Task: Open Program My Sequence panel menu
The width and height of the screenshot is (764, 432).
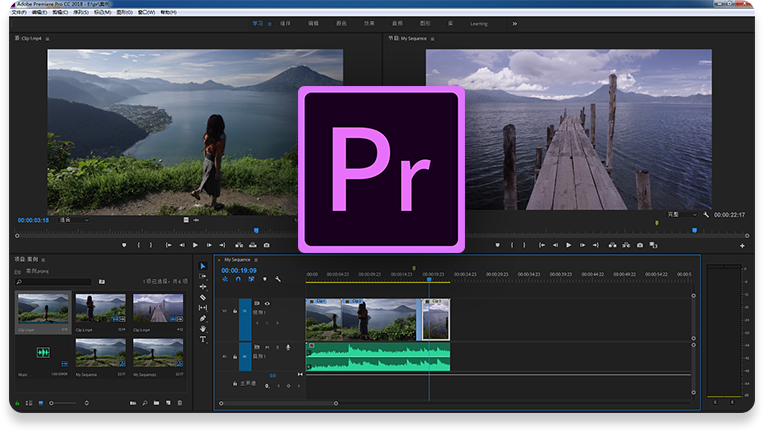Action: point(432,38)
